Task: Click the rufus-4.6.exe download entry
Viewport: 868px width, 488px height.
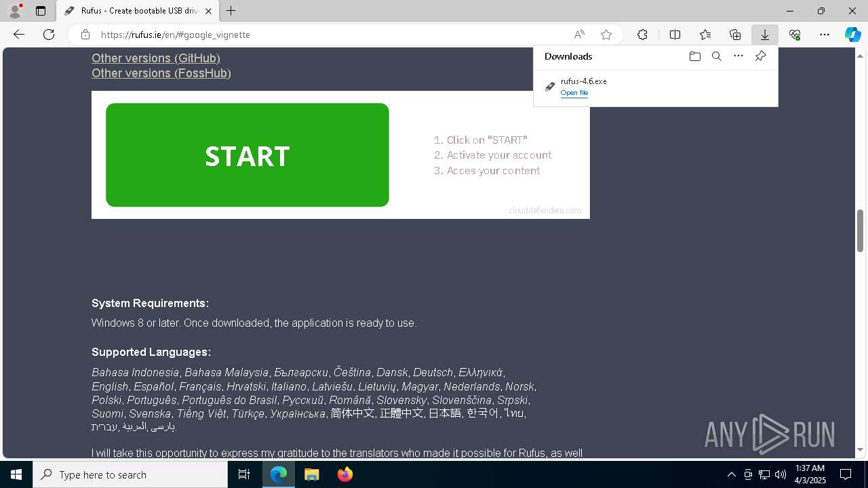Action: tap(656, 87)
